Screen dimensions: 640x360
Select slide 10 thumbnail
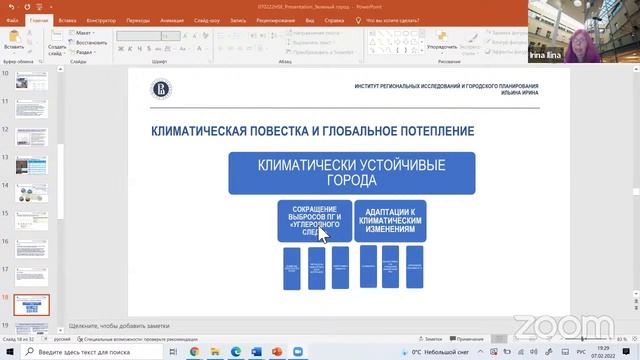pyautogui.click(x=31, y=80)
